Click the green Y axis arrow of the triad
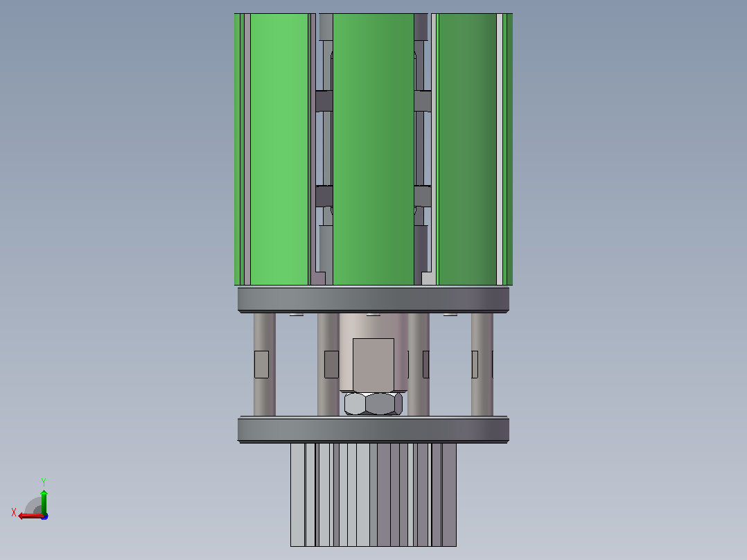The height and width of the screenshot is (560, 747). coord(44,500)
